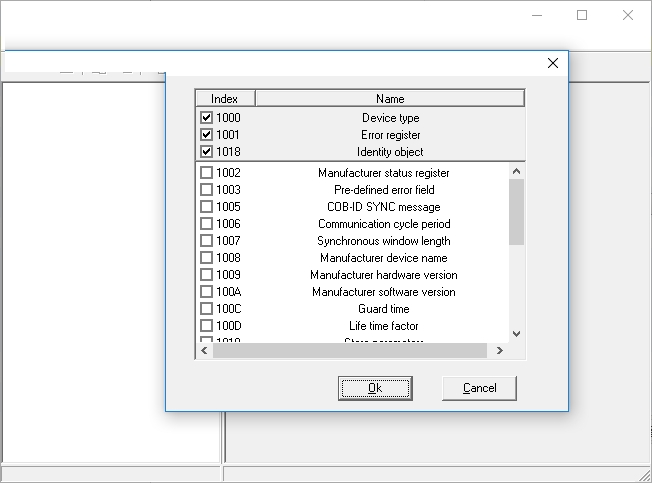Tick the 1003 Pre-defined error field checkbox
652x483 pixels.
pyautogui.click(x=207, y=190)
